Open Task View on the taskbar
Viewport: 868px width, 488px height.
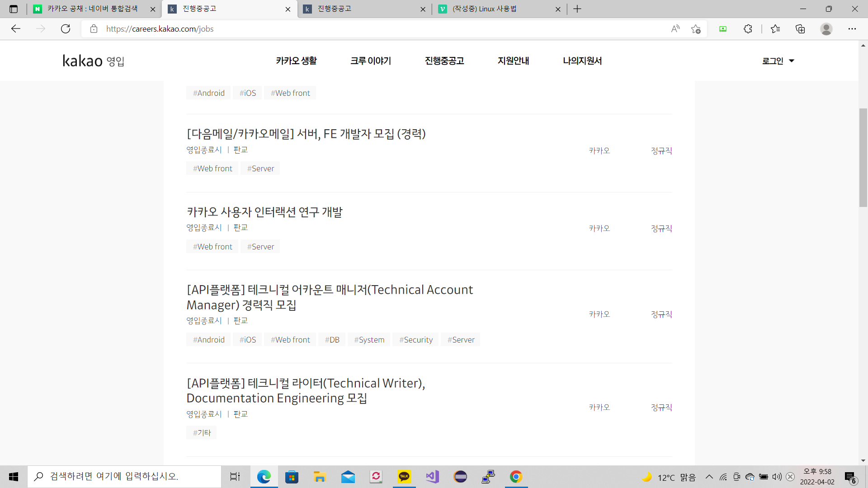click(235, 477)
